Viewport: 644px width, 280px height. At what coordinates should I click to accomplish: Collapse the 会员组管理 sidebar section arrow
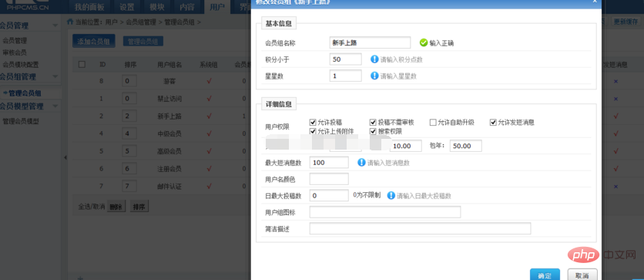pyautogui.click(x=55, y=77)
